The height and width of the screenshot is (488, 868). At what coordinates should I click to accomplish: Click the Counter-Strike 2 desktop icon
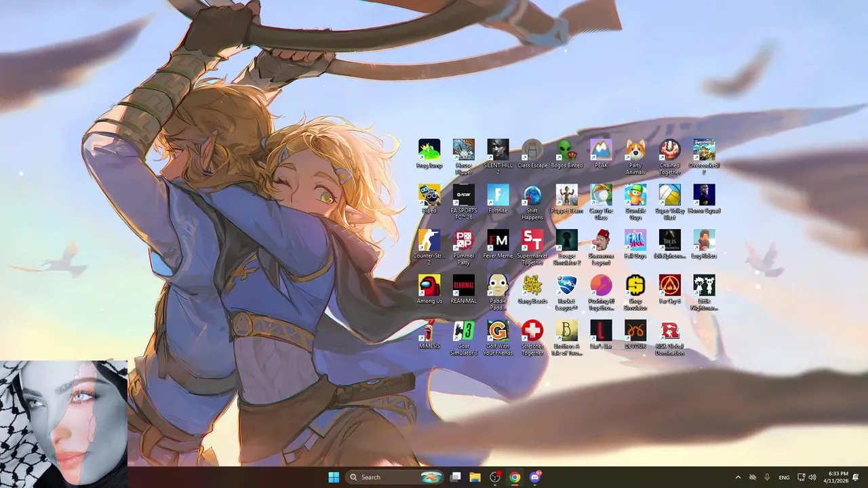(x=429, y=248)
